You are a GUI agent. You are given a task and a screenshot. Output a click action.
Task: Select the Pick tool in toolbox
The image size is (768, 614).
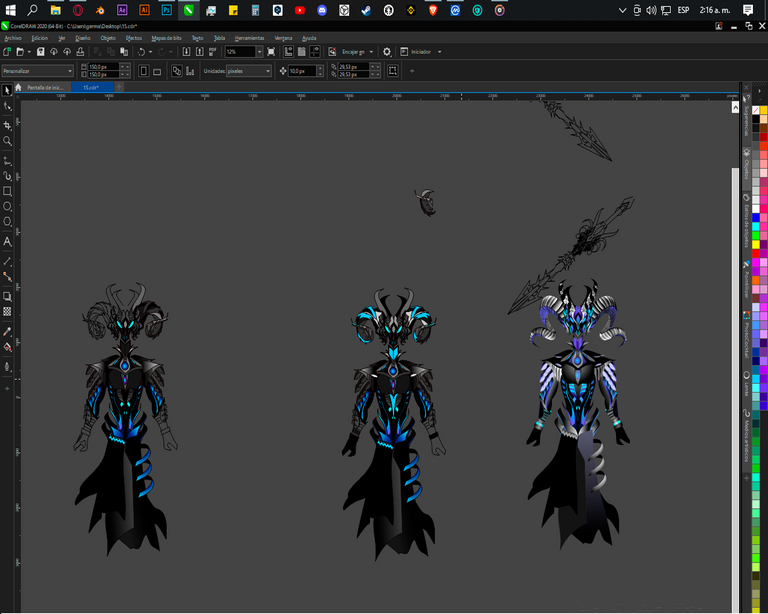(7, 91)
